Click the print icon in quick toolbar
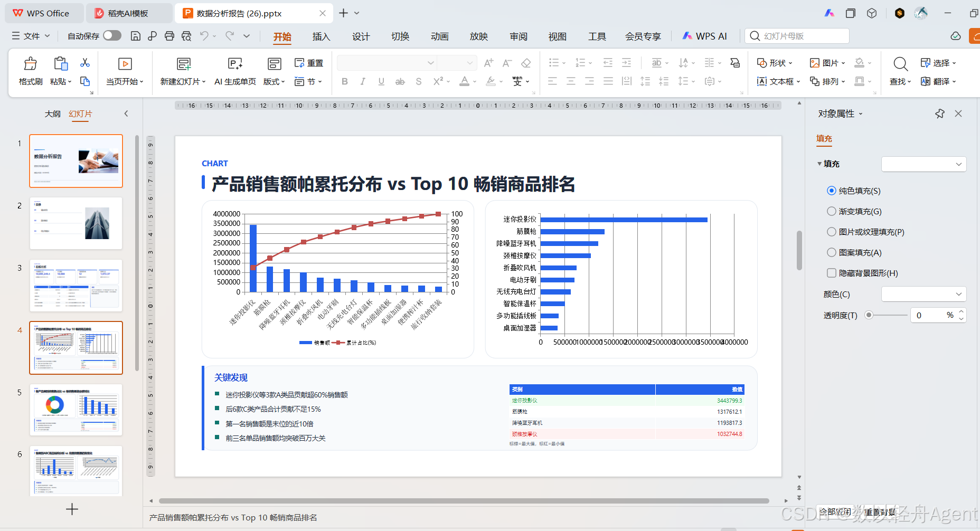980x531 pixels. coord(169,36)
